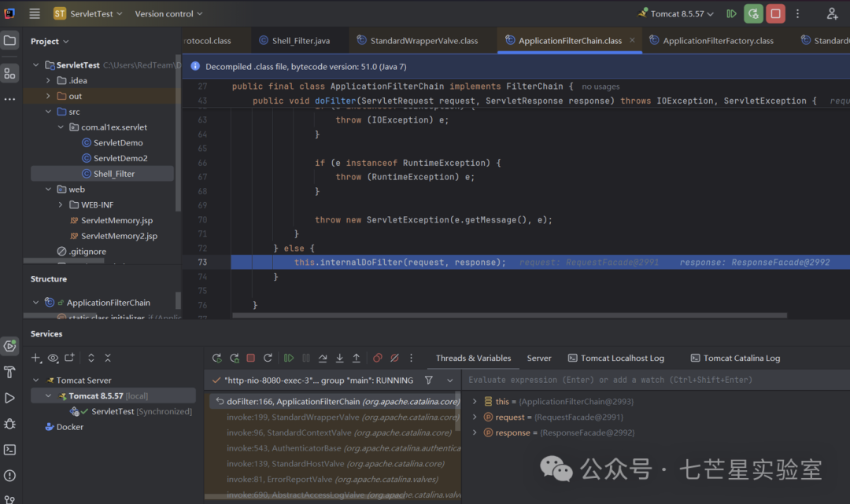The height and width of the screenshot is (504, 850).
Task: Open the main hamburger menu
Action: 35,13
